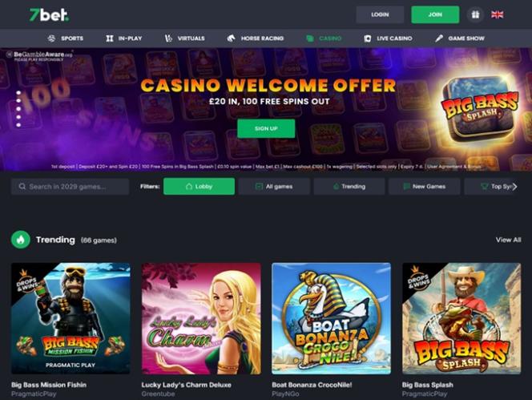Click the game search field
532x400 pixels.
coord(70,187)
